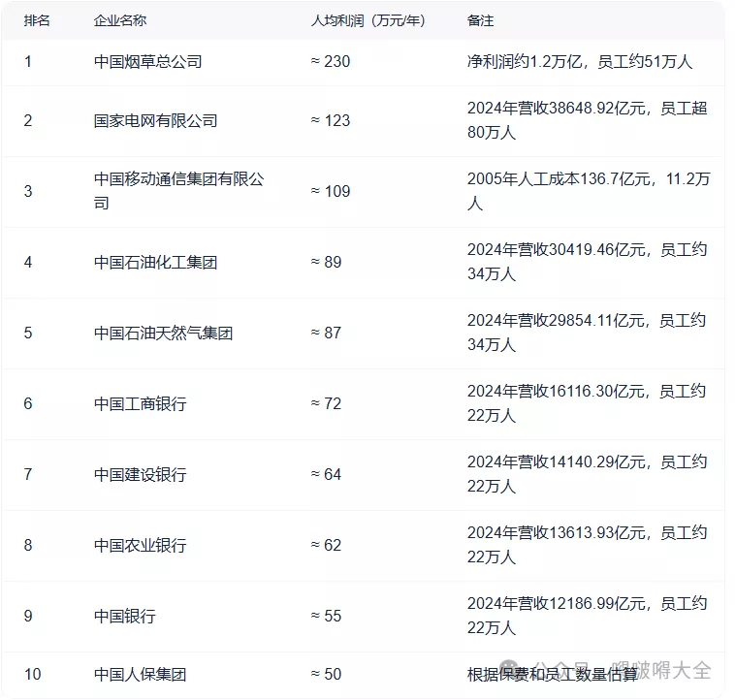Click the 备注 column header
The image size is (735, 700).
(x=480, y=20)
